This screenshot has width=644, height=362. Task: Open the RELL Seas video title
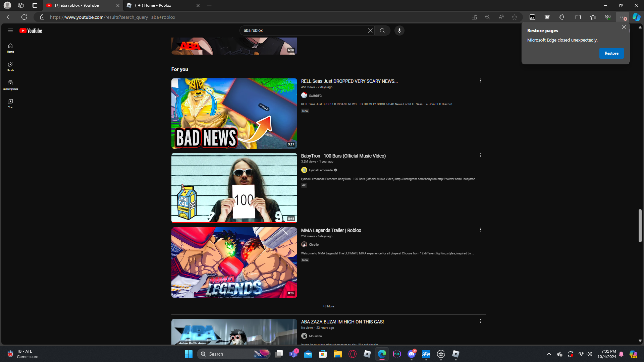coord(349,81)
